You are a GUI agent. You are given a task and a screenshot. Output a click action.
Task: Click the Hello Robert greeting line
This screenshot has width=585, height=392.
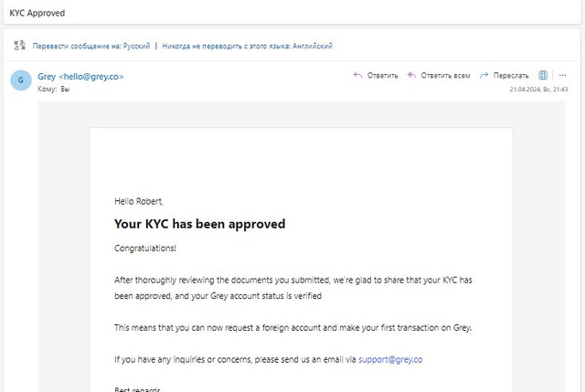(139, 201)
